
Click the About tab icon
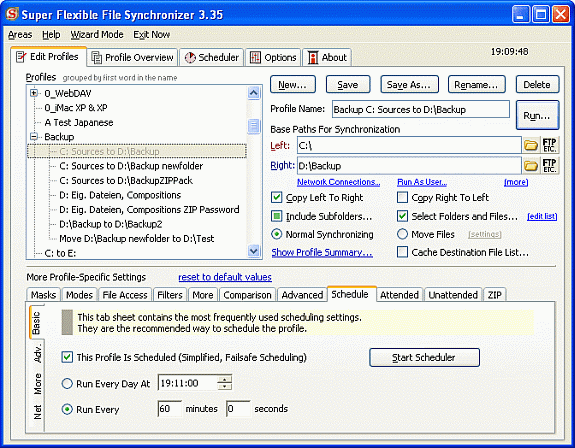312,58
